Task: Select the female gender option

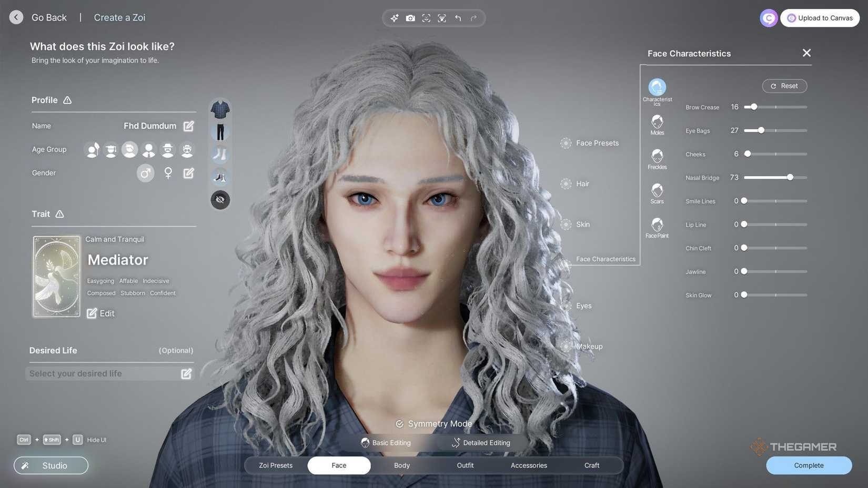Action: tap(168, 172)
